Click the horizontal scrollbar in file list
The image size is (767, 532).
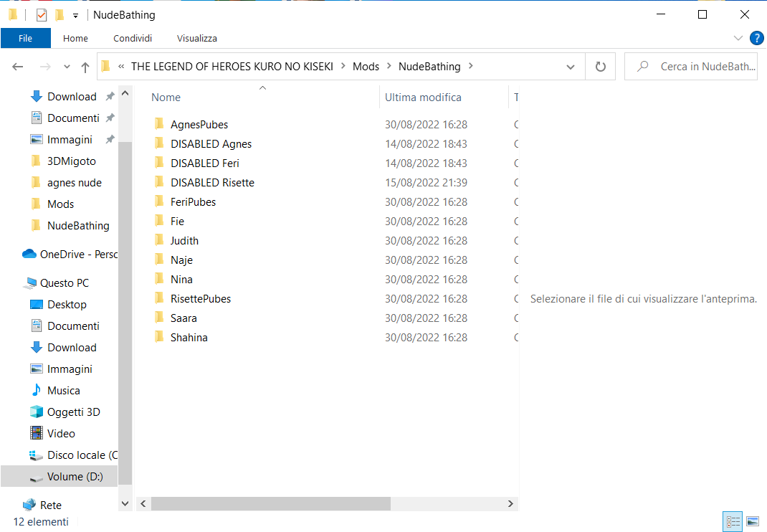point(271,504)
